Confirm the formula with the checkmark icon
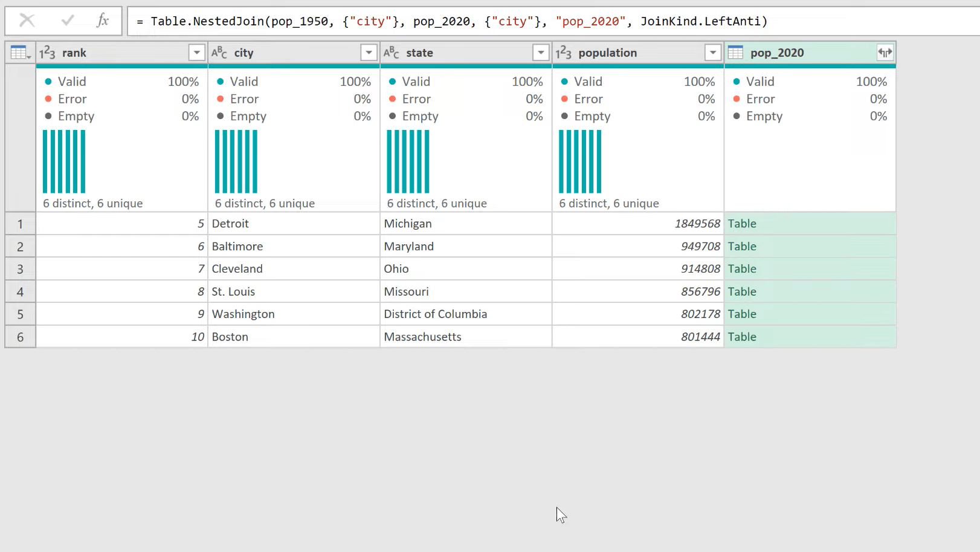The image size is (980, 552). pos(68,21)
